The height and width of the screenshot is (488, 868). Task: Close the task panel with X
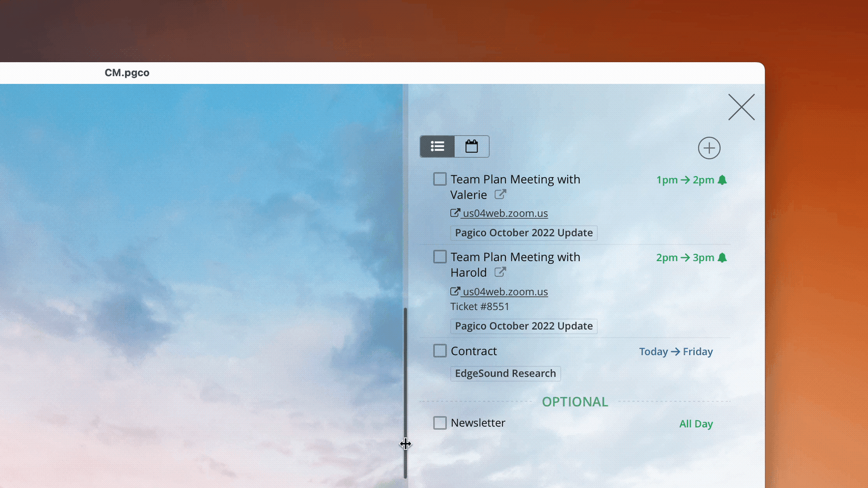coord(741,107)
